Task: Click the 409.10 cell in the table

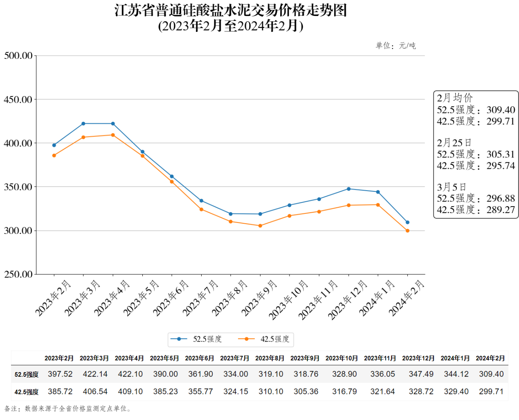Action: [130, 392]
